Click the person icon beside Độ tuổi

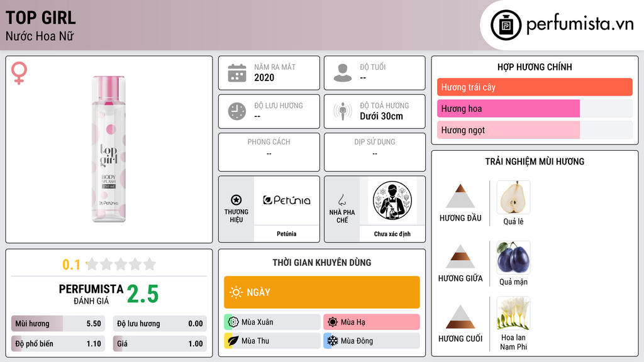[x=343, y=73]
